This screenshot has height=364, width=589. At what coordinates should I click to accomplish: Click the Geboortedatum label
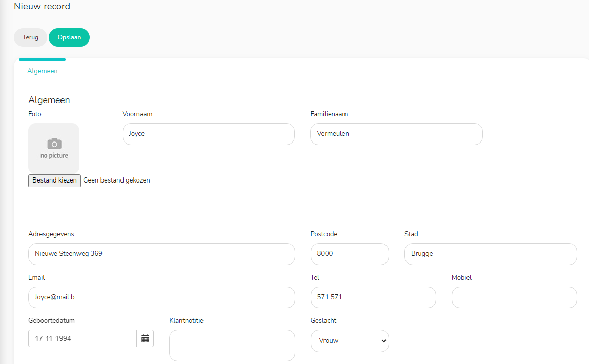(x=51, y=321)
